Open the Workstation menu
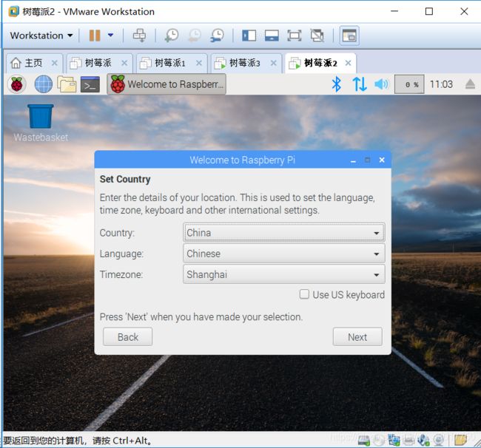The image size is (481, 448). click(x=41, y=35)
